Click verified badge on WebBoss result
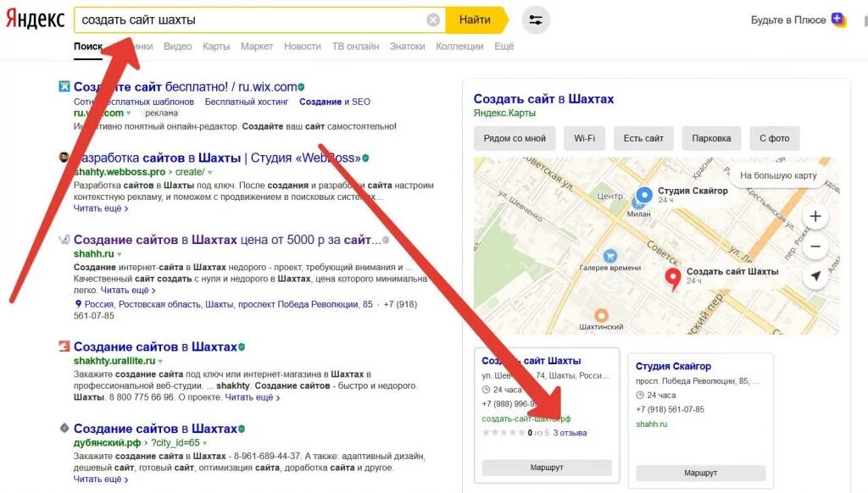Screen dimensions: 868x493 tap(365, 158)
